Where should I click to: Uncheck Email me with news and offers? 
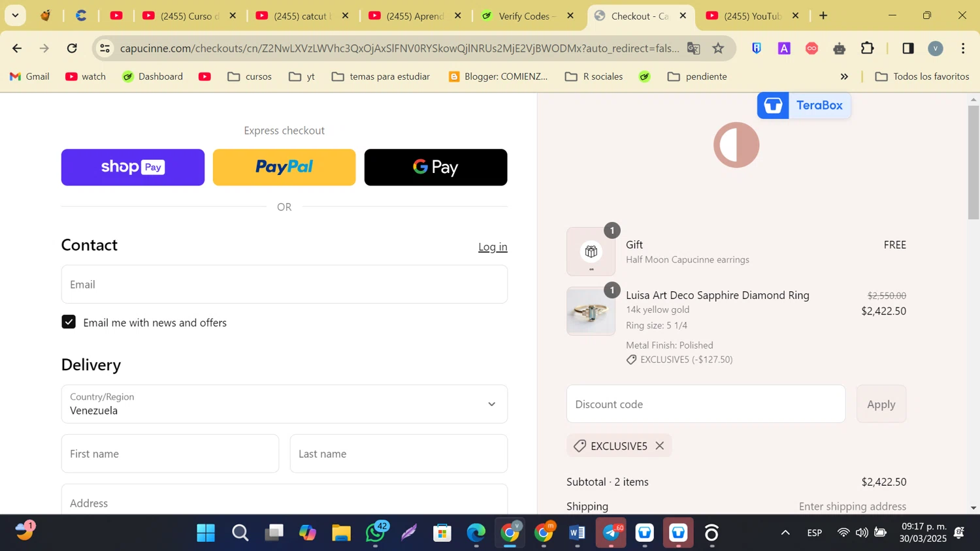pos(69,322)
